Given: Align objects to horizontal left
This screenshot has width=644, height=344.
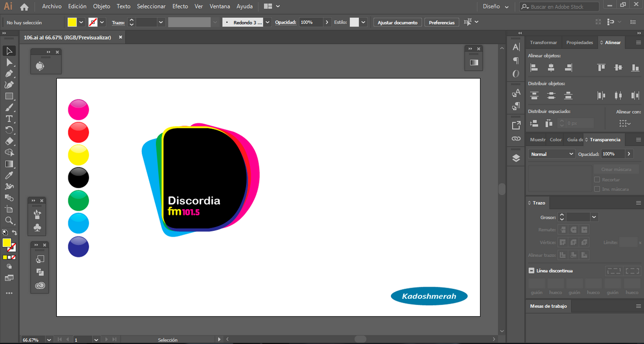Looking at the screenshot, I should click(x=534, y=67).
